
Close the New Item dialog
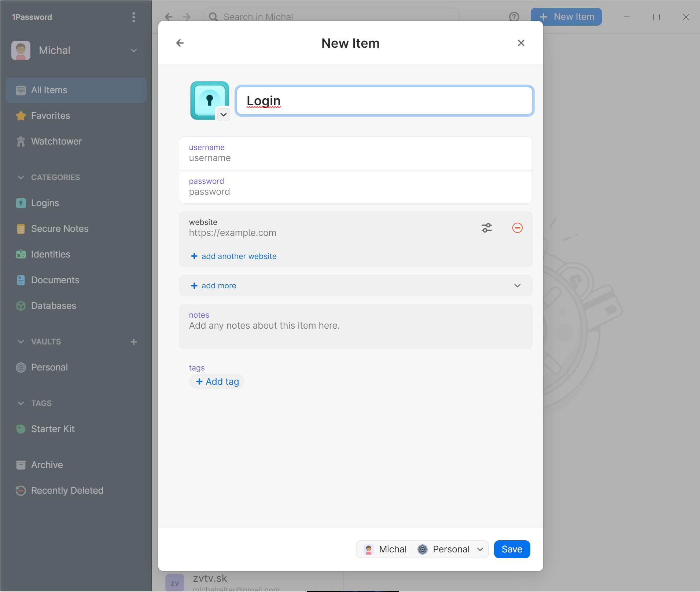tap(521, 43)
